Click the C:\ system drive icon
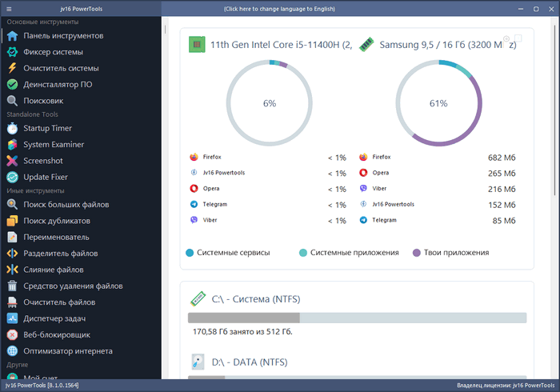Screen dimensions: 560x392 (x=198, y=299)
